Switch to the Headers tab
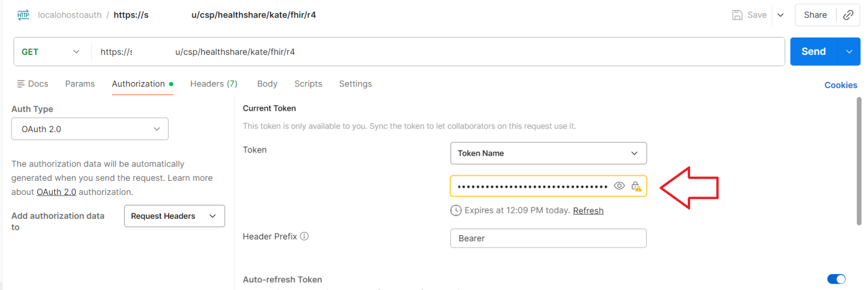 click(x=213, y=84)
